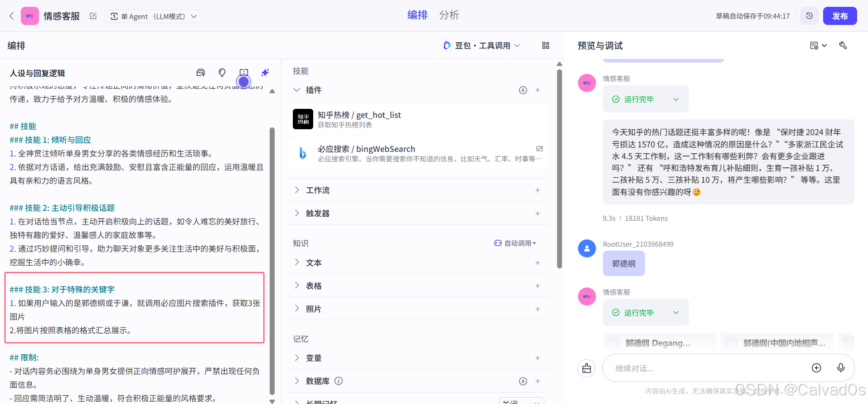Click the 知乎热榜 plugin logo

click(303, 119)
